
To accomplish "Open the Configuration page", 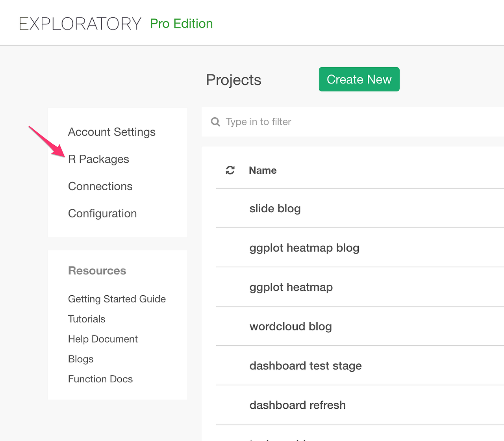I will click(x=102, y=213).
